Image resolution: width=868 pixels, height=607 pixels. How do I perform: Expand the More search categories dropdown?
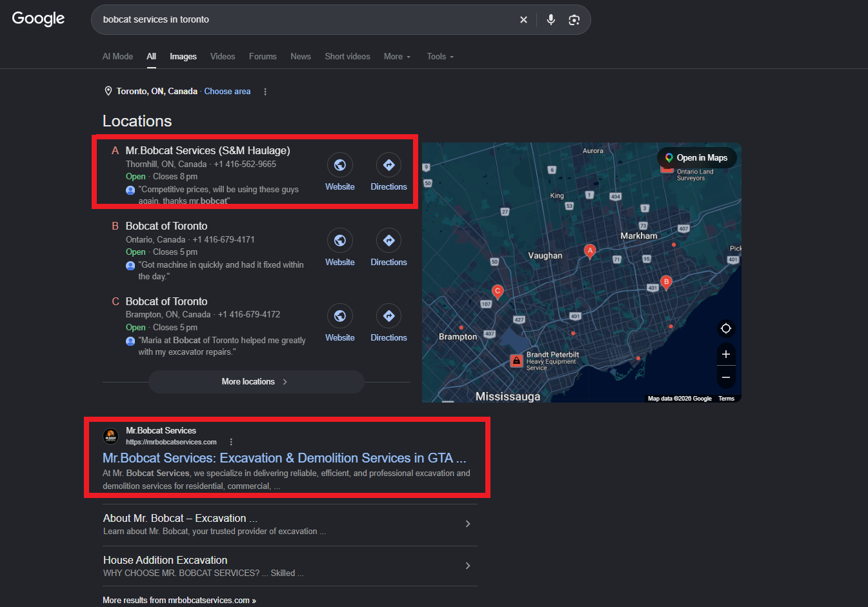[x=397, y=57]
